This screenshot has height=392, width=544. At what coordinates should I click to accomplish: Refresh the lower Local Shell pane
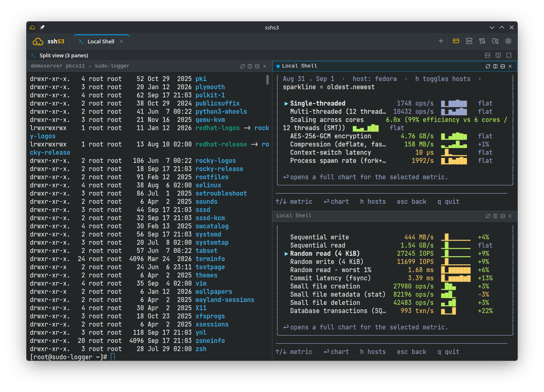pyautogui.click(x=488, y=216)
